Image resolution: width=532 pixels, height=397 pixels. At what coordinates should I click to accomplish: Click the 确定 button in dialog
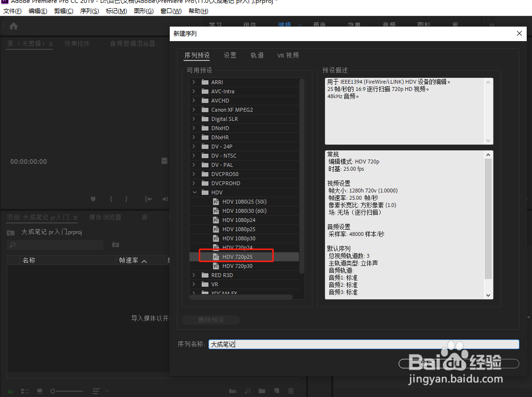pyautogui.click(x=428, y=364)
